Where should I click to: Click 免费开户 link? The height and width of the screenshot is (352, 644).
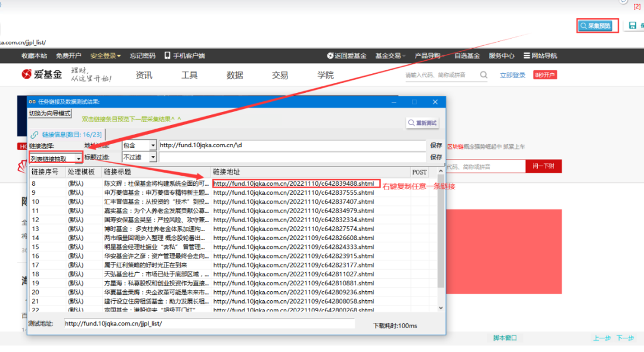[x=69, y=55]
